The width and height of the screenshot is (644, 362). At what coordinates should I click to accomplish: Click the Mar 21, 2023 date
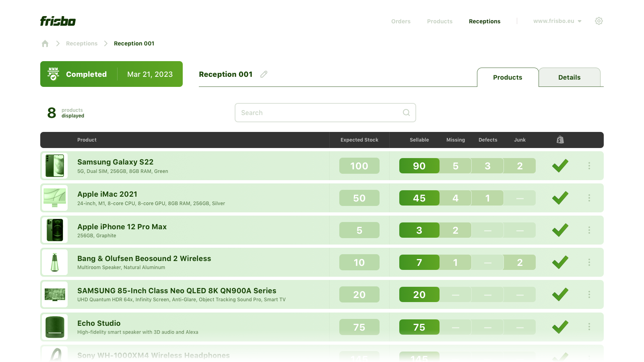(x=150, y=74)
